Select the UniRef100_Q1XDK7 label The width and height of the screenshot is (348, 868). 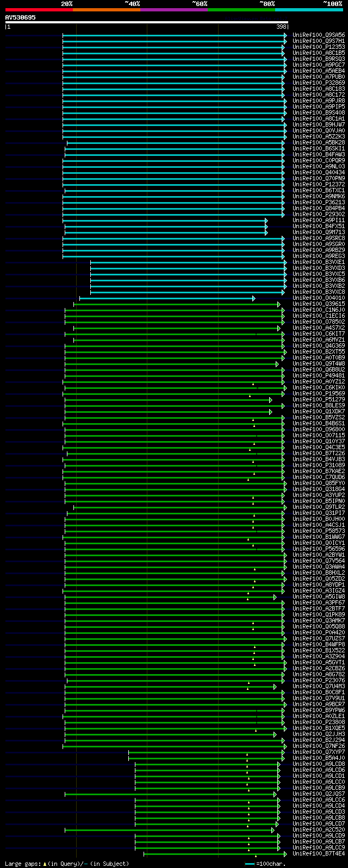pos(319,411)
